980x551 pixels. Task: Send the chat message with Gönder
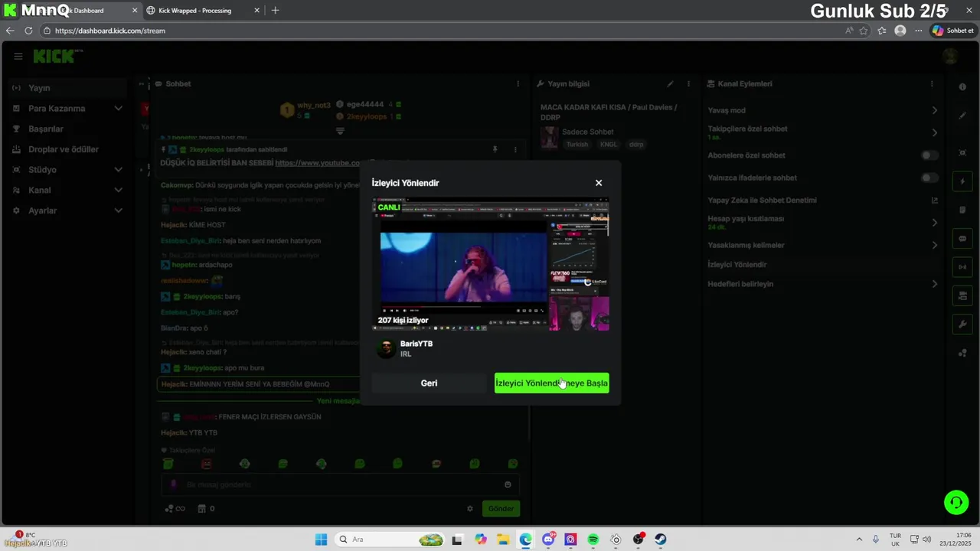(x=501, y=509)
